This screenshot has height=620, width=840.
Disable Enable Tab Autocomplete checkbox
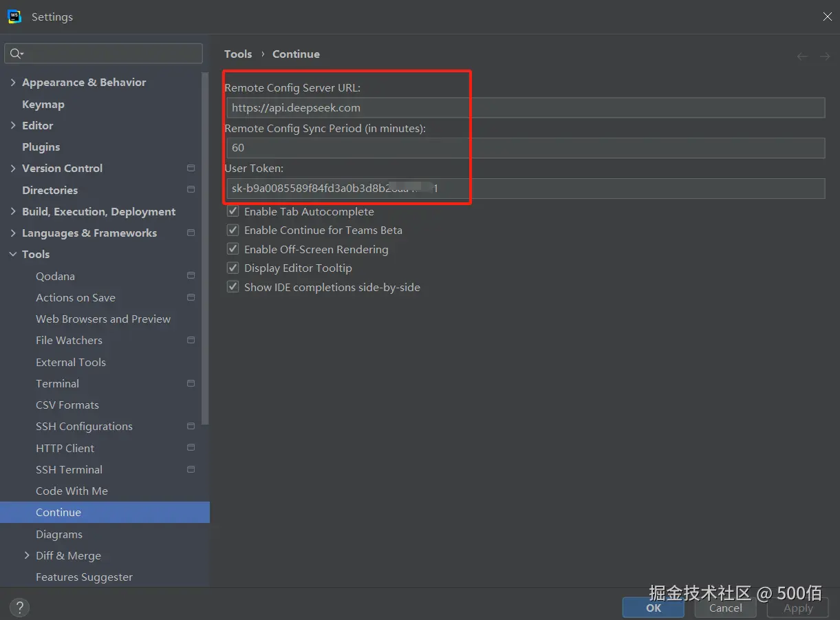pyautogui.click(x=233, y=211)
